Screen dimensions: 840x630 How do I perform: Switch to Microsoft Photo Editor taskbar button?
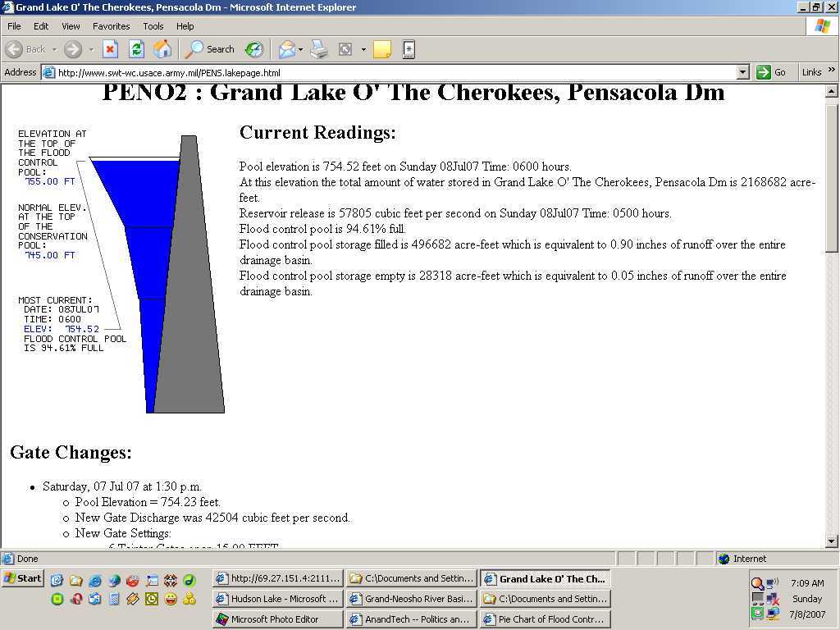point(277,619)
